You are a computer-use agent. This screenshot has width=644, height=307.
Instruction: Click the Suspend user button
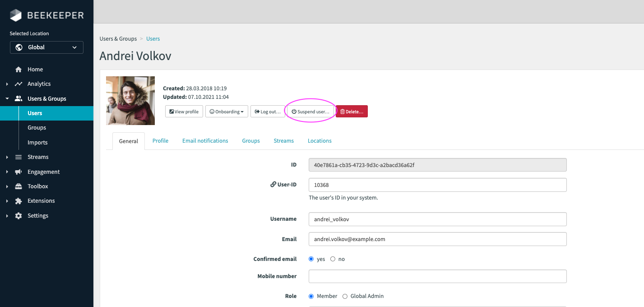point(310,112)
